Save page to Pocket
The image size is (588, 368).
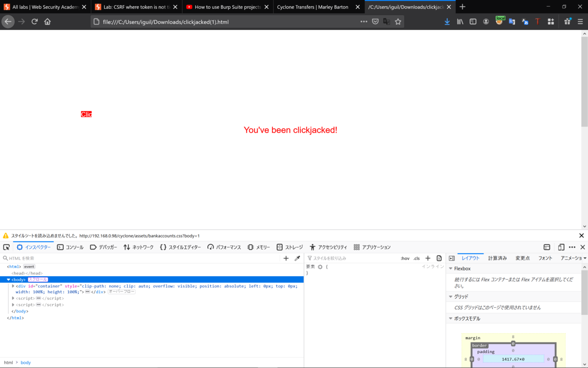(x=375, y=22)
